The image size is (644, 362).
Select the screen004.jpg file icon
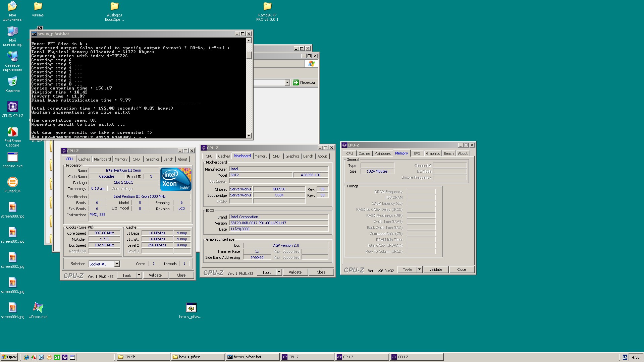click(x=12, y=311)
